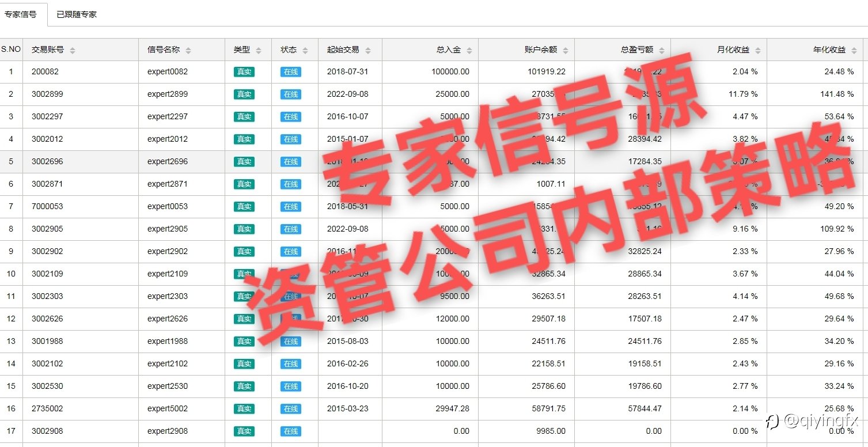The height and width of the screenshot is (447, 868).
Task: Select signal name expert2012
Action: click(x=168, y=139)
